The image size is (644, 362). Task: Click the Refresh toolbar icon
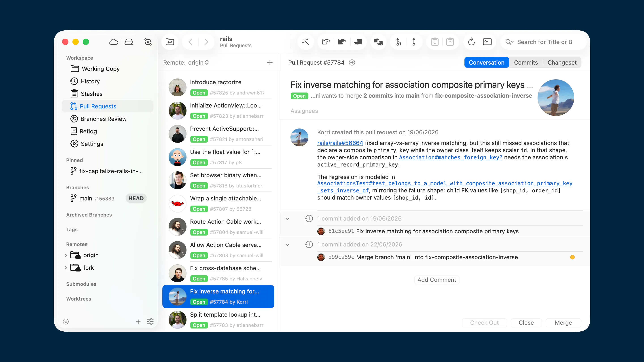click(x=471, y=42)
